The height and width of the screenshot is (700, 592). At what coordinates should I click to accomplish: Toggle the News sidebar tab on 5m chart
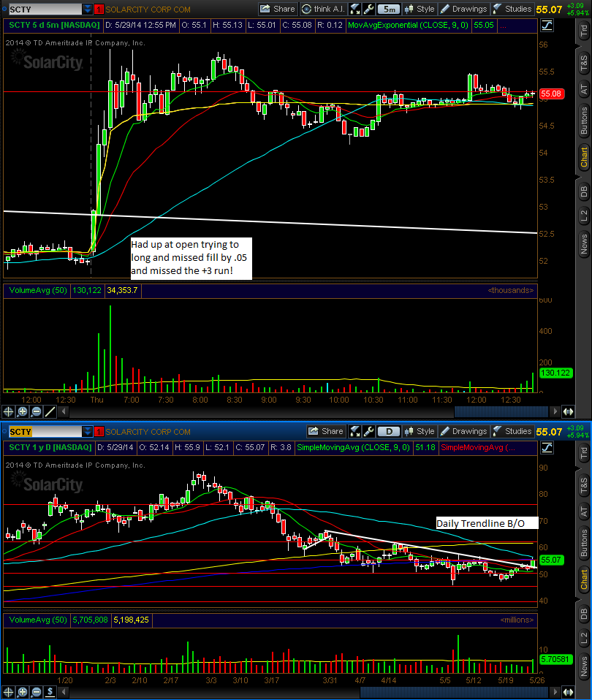coord(584,244)
